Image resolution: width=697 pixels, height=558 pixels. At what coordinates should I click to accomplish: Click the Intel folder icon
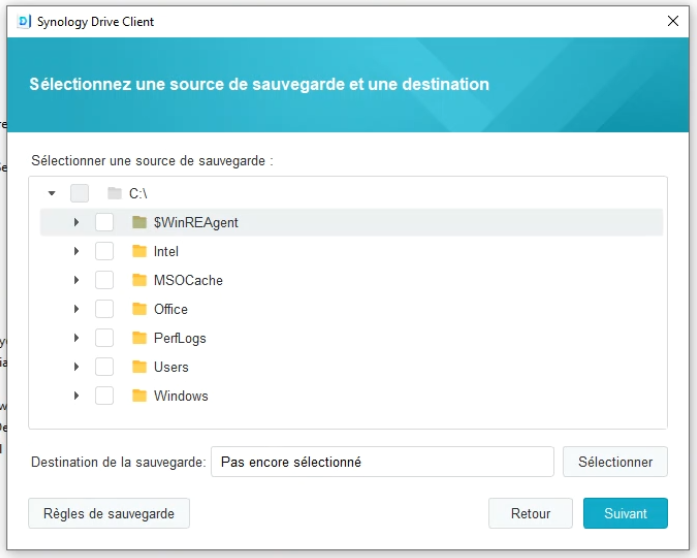click(x=140, y=251)
